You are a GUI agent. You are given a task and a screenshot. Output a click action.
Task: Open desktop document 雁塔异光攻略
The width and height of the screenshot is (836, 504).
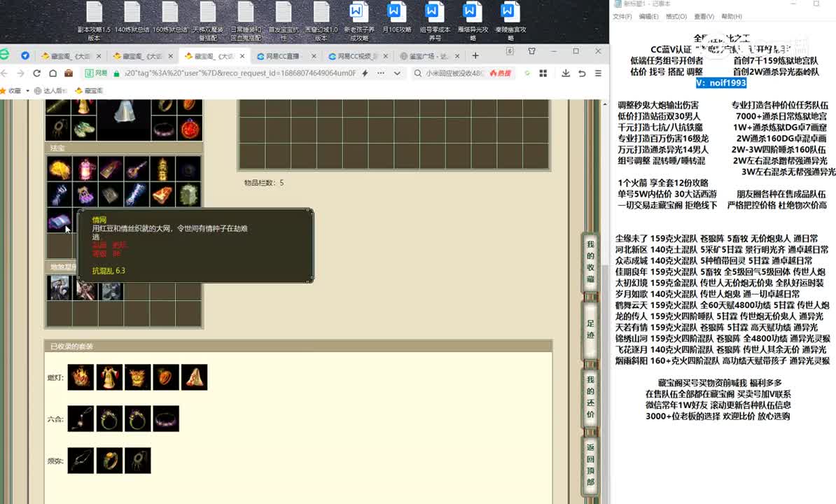click(x=473, y=21)
